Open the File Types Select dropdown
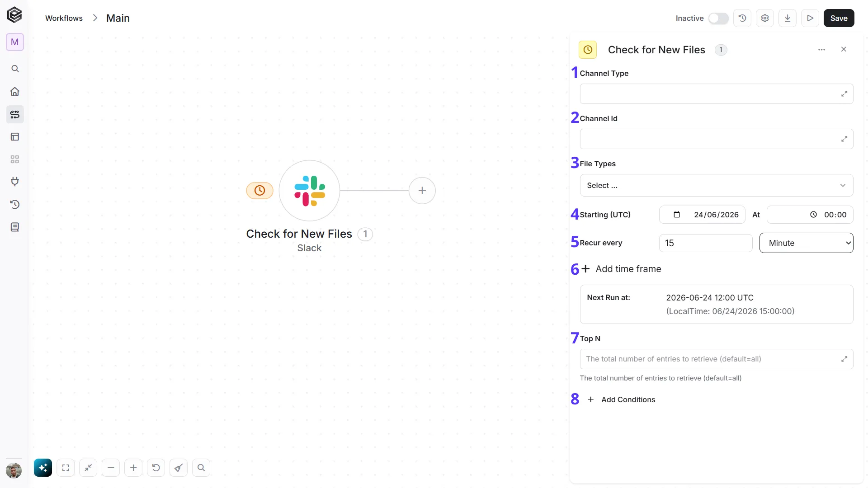This screenshot has height=488, width=868. click(x=717, y=185)
